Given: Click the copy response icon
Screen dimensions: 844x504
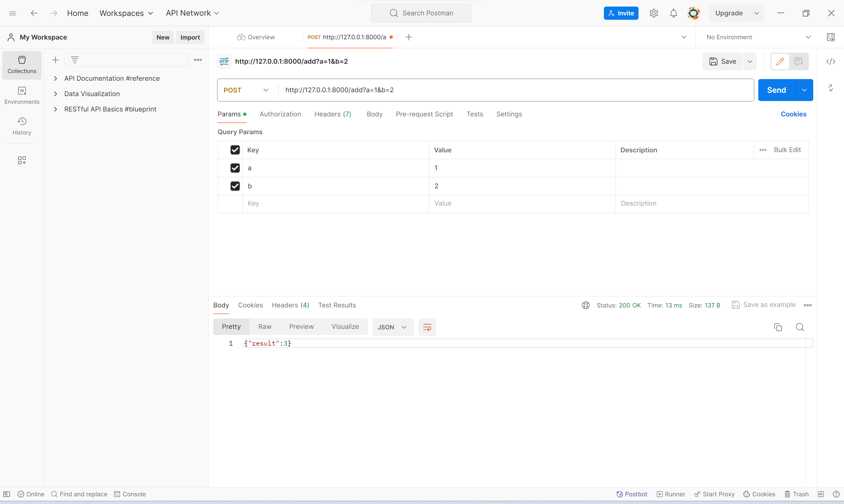Looking at the screenshot, I should 778,327.
